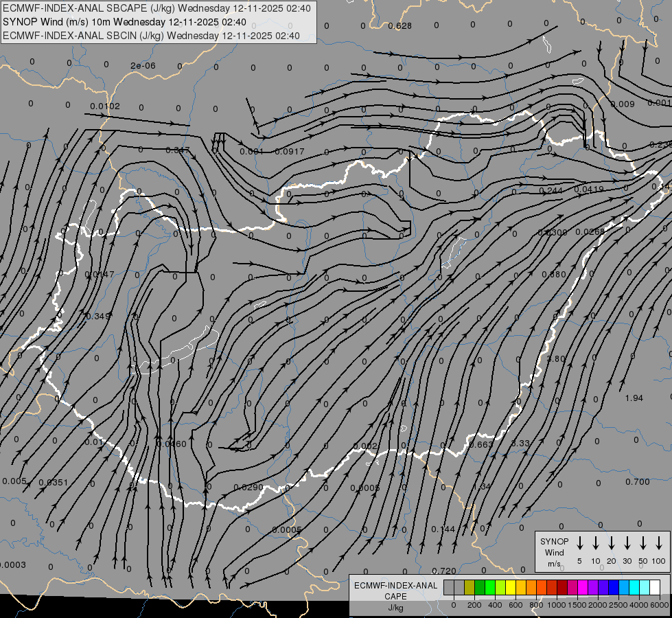Click the 0.0351 value on the map
672x618 pixels.
(x=53, y=483)
